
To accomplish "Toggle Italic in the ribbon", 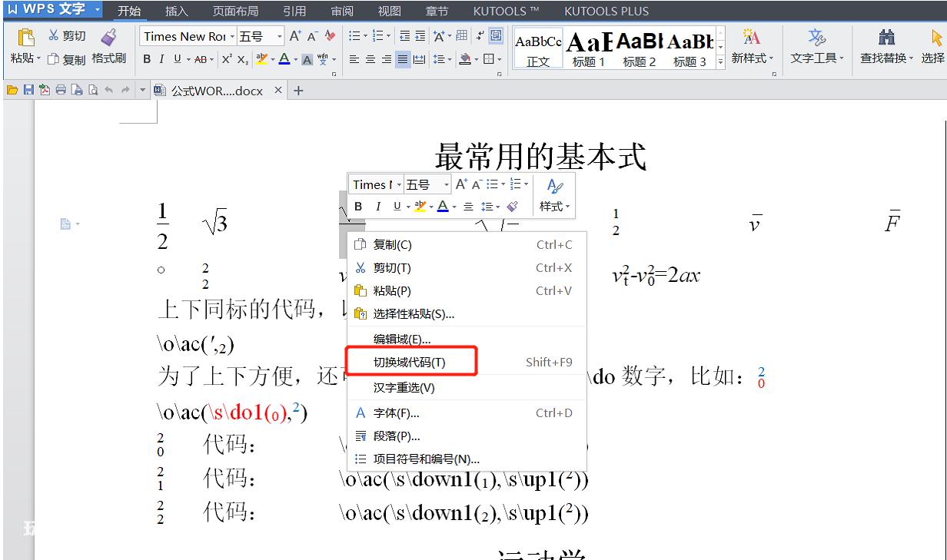I will [162, 59].
